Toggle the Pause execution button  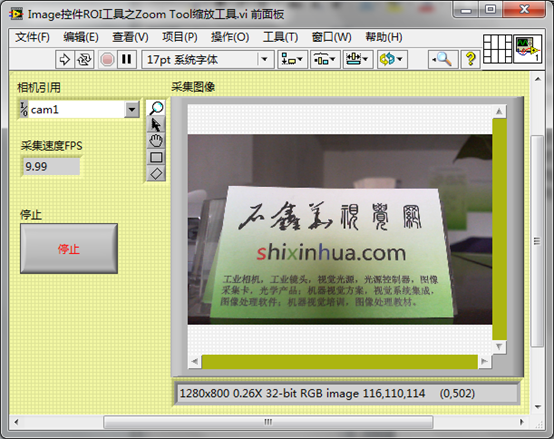point(126,59)
